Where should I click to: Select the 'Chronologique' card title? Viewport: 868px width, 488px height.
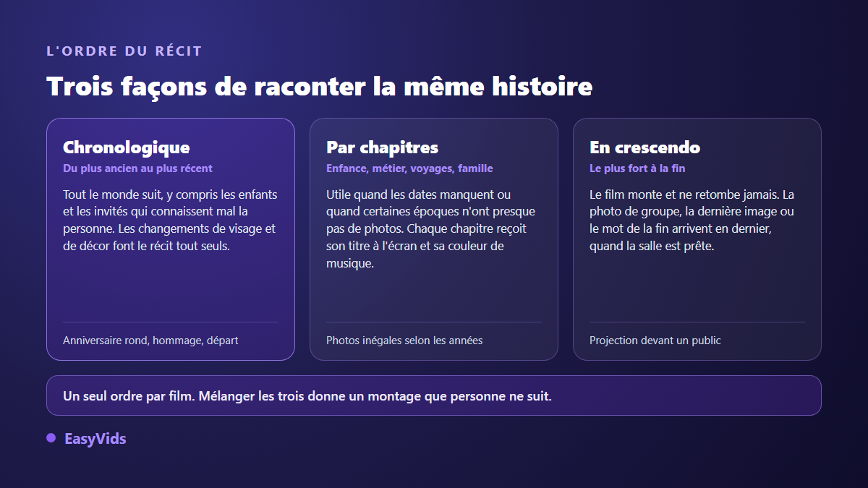127,147
